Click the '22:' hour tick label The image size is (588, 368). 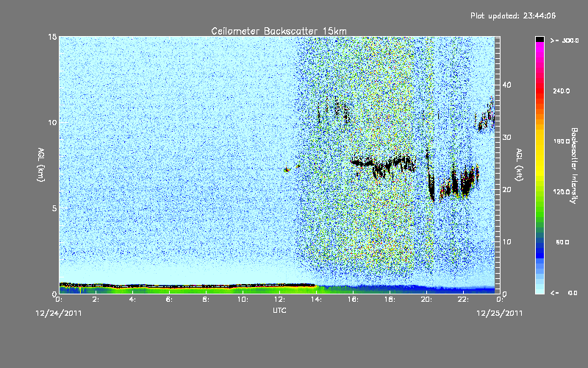(463, 300)
